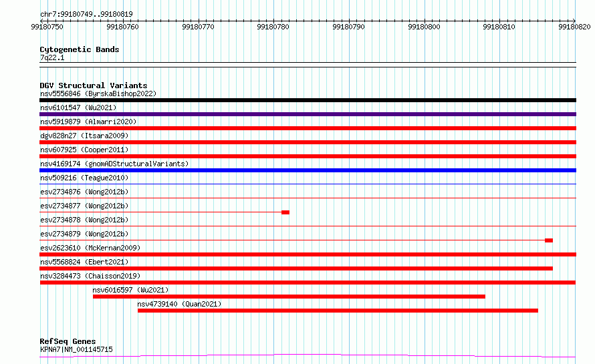Screen dimensions: 595x364
Task: Select the nsv5568824 (Ebert2021) label
Action: point(84,262)
